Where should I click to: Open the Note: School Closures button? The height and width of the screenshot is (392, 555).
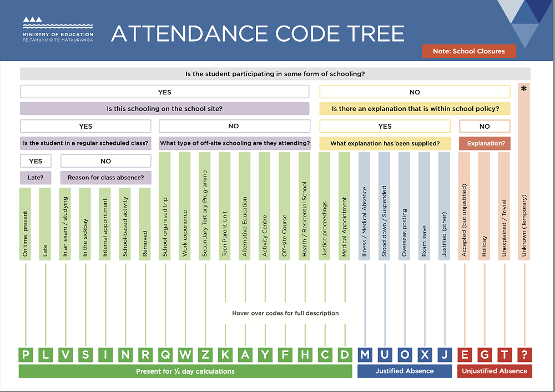[x=468, y=51]
